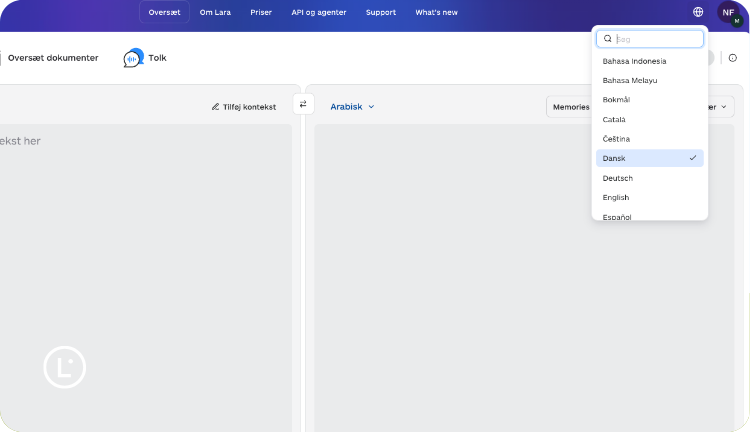Click Tilføj kontekst button
Viewport: 750px width, 432px height.
244,107
